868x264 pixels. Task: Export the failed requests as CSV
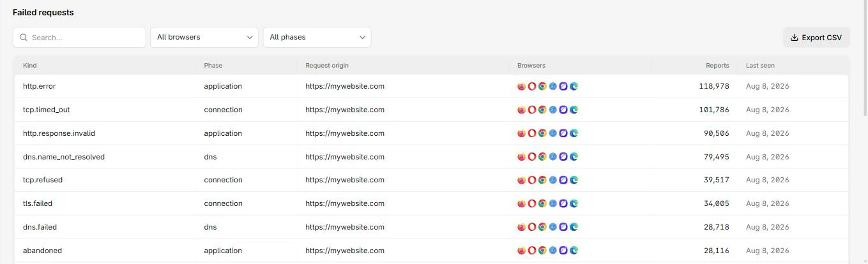[816, 38]
